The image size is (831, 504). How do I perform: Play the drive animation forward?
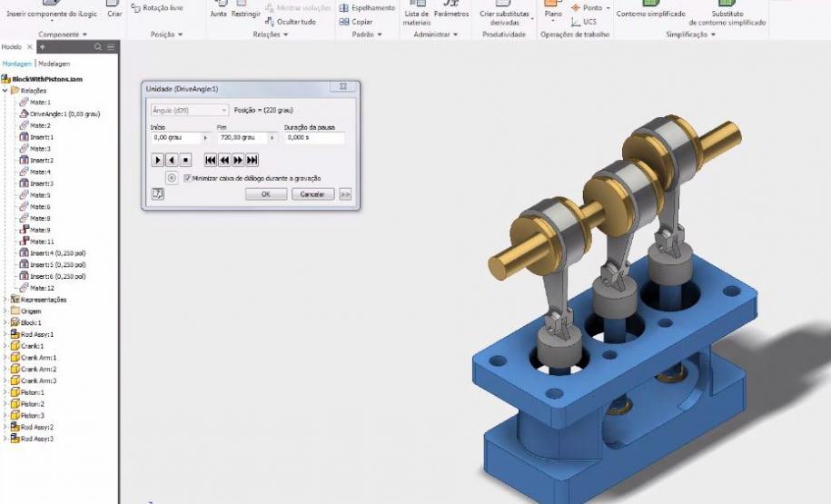pyautogui.click(x=158, y=160)
